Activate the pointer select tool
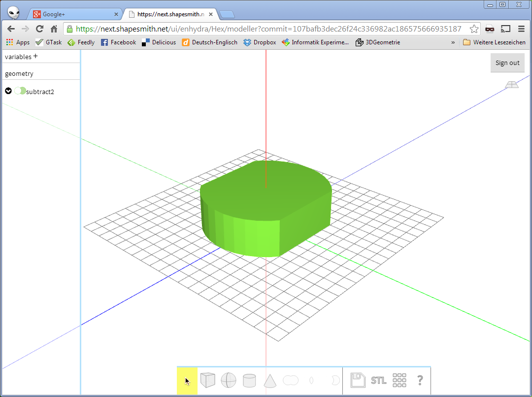The width and height of the screenshot is (532, 397). [x=187, y=381]
